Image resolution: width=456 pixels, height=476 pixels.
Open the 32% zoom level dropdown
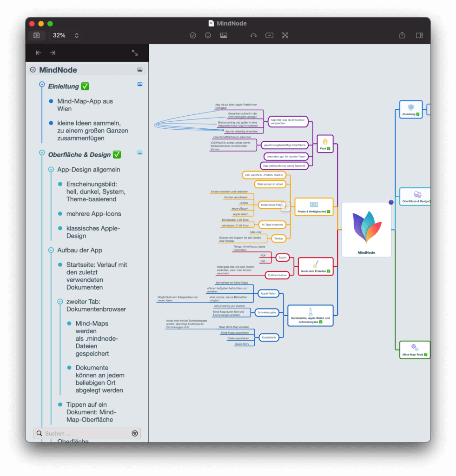(65, 35)
